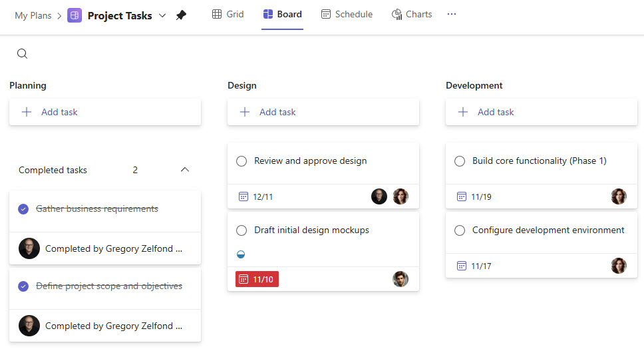Uncheck completed Gather business requirements task
Screen dimensions: 644x349
(23, 209)
